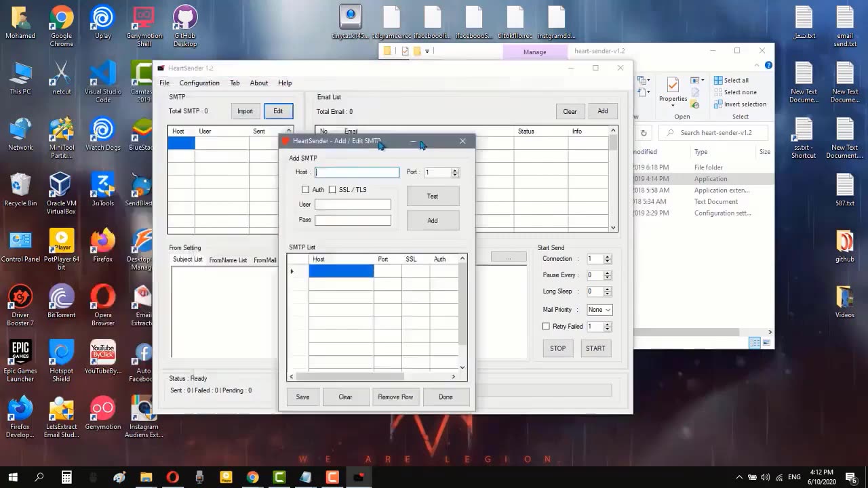This screenshot has height=488, width=868.
Task: Increase the Pause Every spinner
Action: pyautogui.click(x=608, y=273)
